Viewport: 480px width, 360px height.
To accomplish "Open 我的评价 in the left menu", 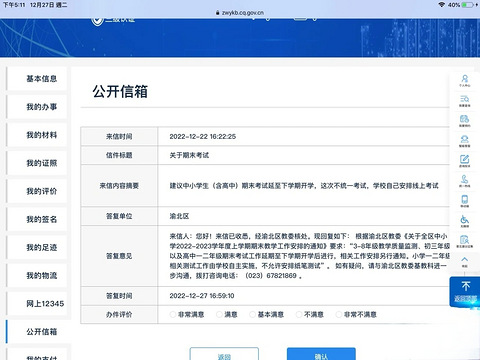I will [37, 191].
